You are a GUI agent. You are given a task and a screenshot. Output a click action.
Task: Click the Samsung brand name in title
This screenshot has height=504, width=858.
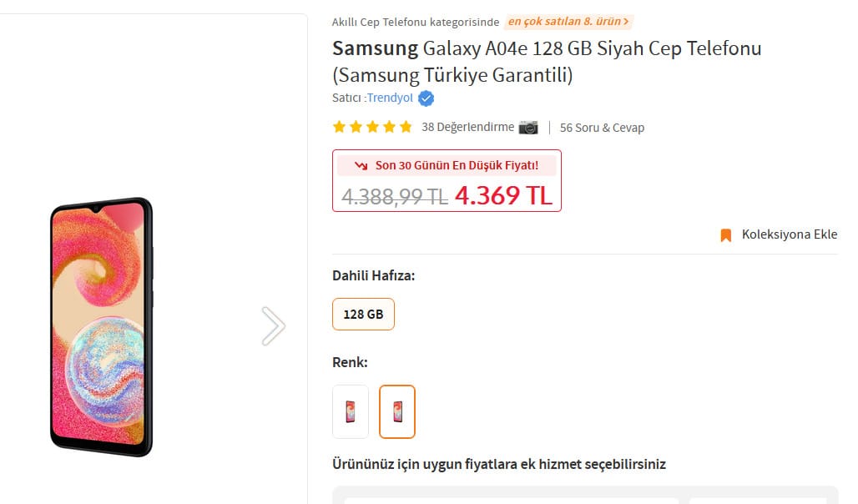(375, 48)
